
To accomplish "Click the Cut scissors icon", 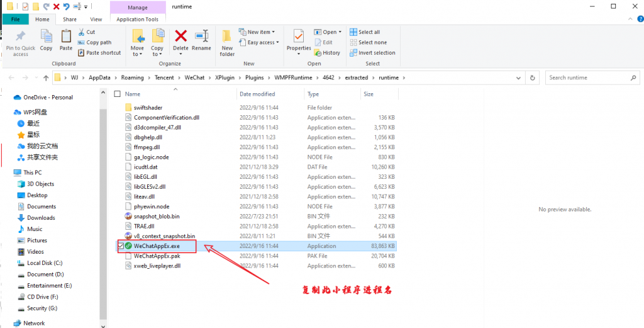I will (81, 31).
